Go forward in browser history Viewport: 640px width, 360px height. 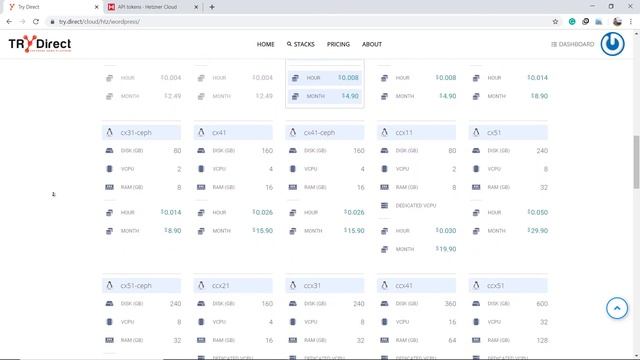[22, 22]
